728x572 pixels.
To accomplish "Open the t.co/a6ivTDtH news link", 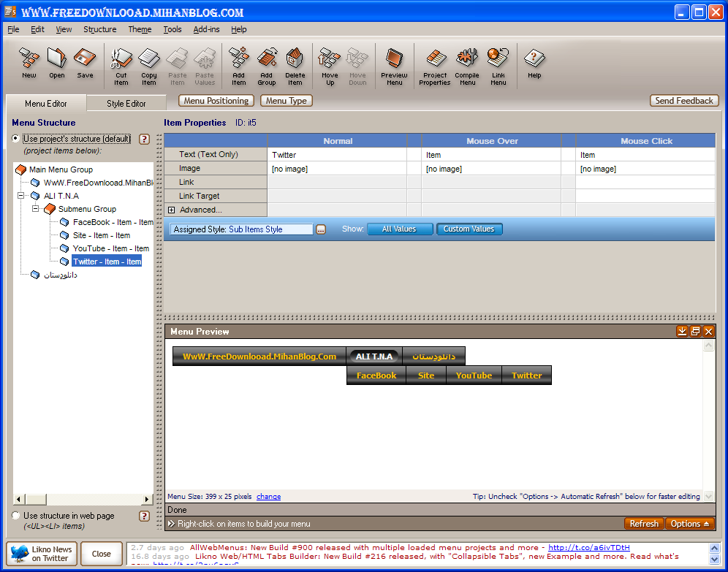I will (x=588, y=547).
